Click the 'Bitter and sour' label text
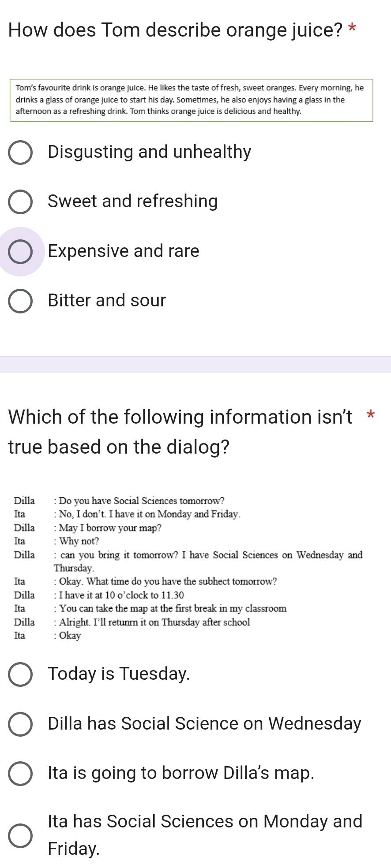The image size is (391, 868). 107,300
